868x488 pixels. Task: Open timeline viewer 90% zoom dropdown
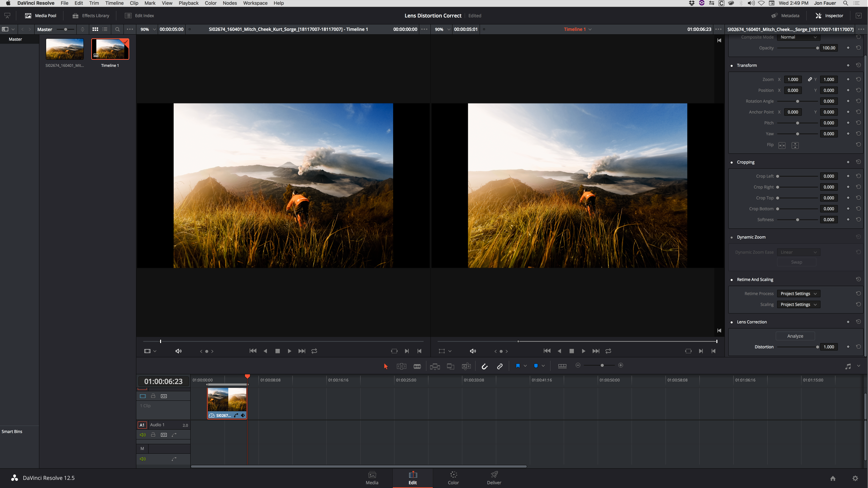(x=443, y=29)
